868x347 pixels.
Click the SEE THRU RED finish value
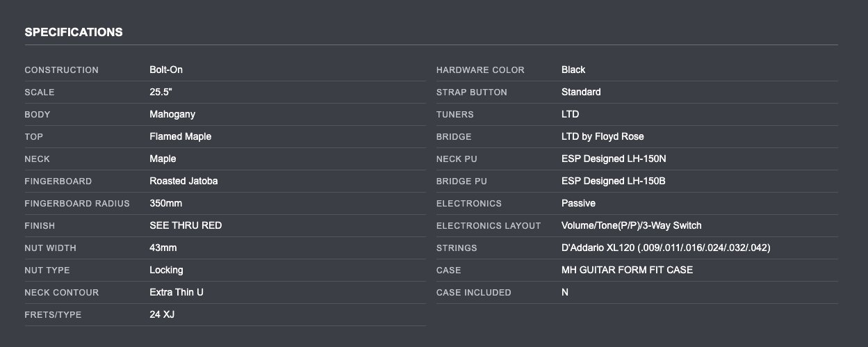(x=186, y=225)
